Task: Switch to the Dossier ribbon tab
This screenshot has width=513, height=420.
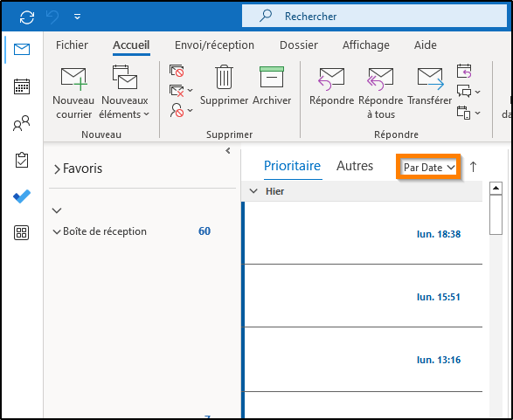Action: (299, 45)
